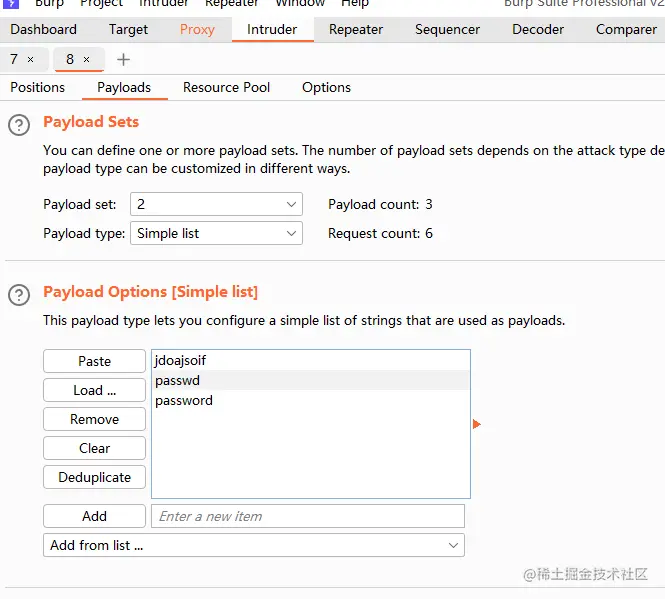Switch to the Target tab

click(129, 29)
